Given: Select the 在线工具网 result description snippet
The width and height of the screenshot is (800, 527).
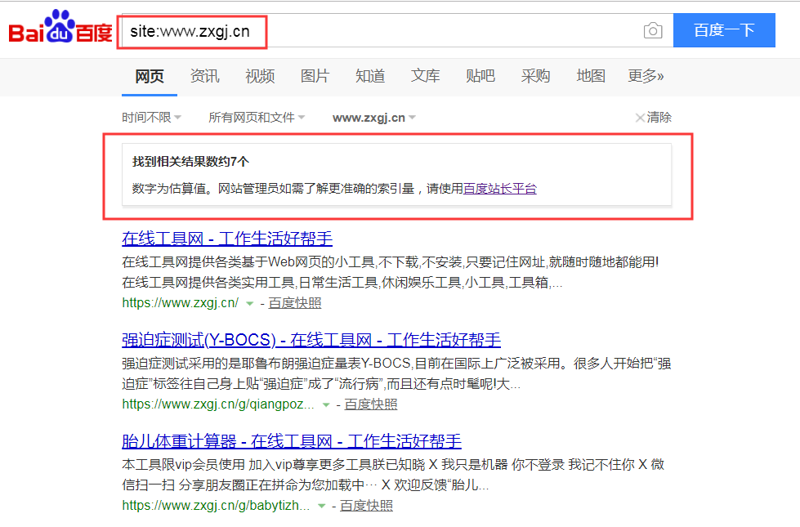Looking at the screenshot, I should pos(390,272).
